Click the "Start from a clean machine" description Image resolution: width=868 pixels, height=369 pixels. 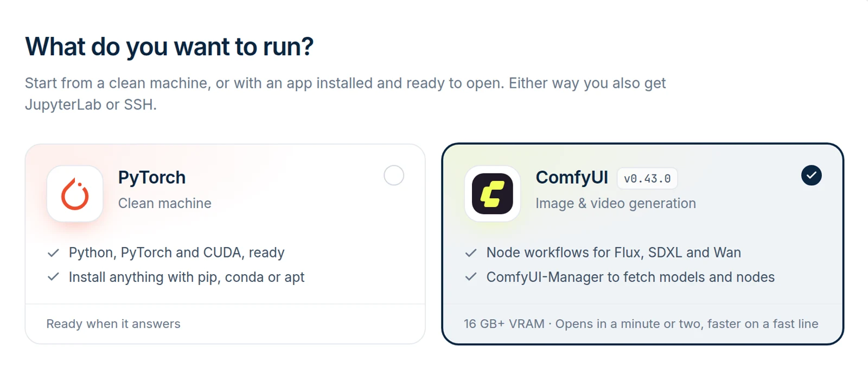point(345,94)
